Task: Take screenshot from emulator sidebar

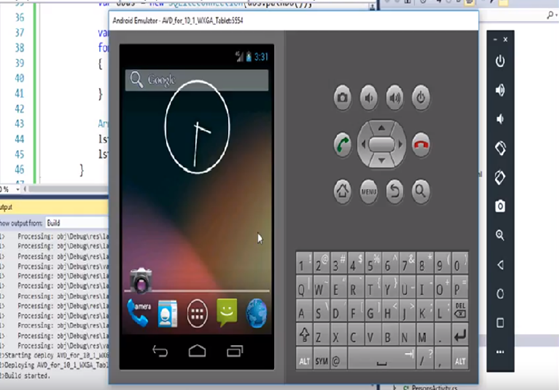Action: 500,206
